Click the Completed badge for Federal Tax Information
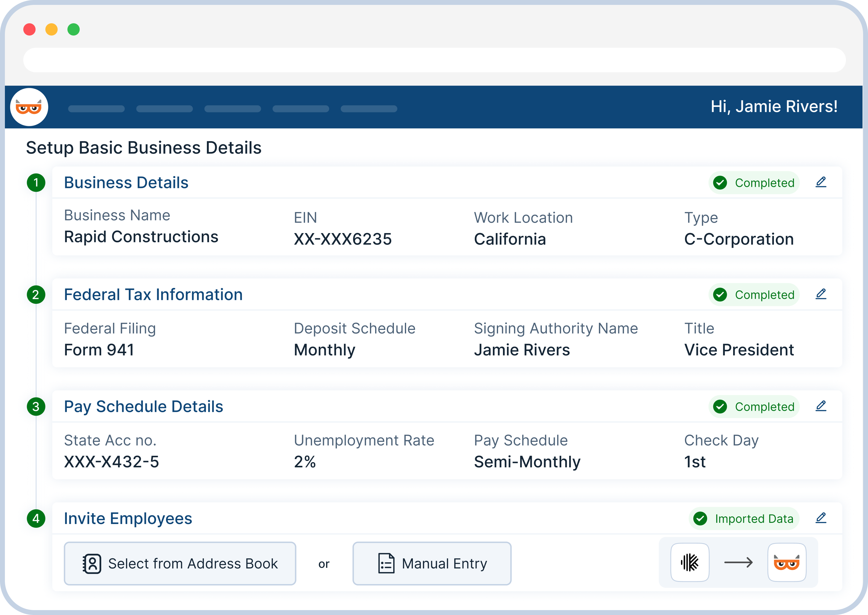The height and width of the screenshot is (615, 868). click(x=754, y=295)
